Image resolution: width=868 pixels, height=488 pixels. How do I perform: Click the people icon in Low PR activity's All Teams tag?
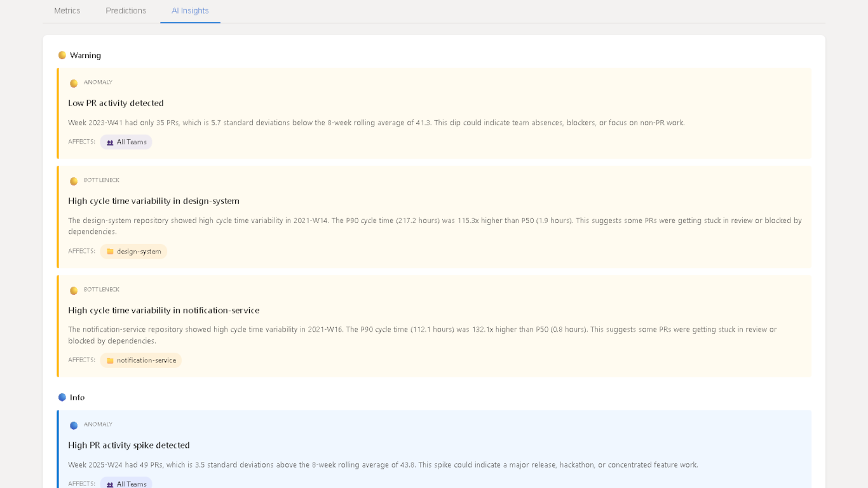[110, 142]
